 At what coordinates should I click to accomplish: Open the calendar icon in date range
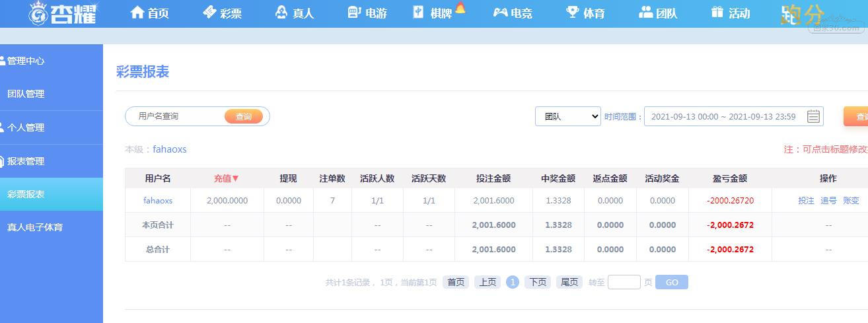pyautogui.click(x=813, y=116)
